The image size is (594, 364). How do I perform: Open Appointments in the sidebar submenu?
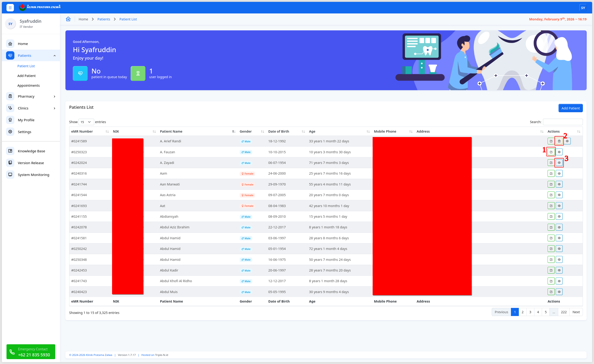(29, 86)
